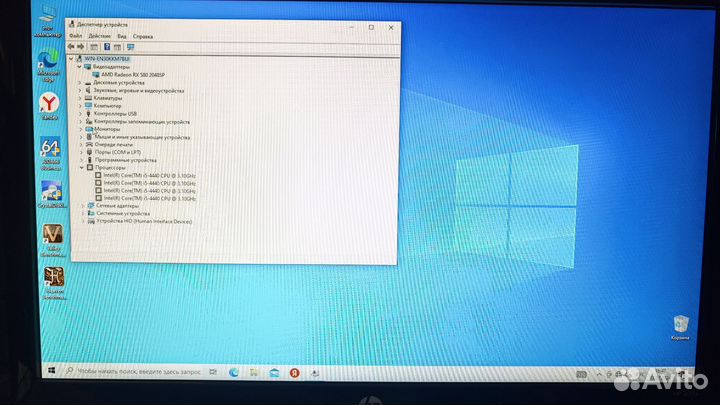Show hidden tray icons with the chevron
This screenshot has height=405, width=720.
598,374
